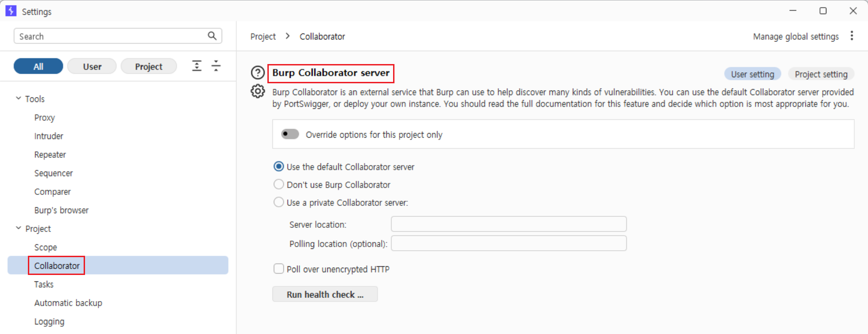Select Don't use Burp Collaborator option
This screenshot has height=334, width=868.
coord(278,184)
